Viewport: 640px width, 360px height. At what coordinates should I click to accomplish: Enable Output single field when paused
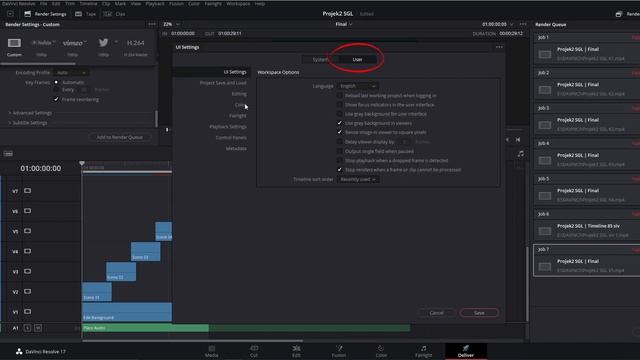(339, 151)
